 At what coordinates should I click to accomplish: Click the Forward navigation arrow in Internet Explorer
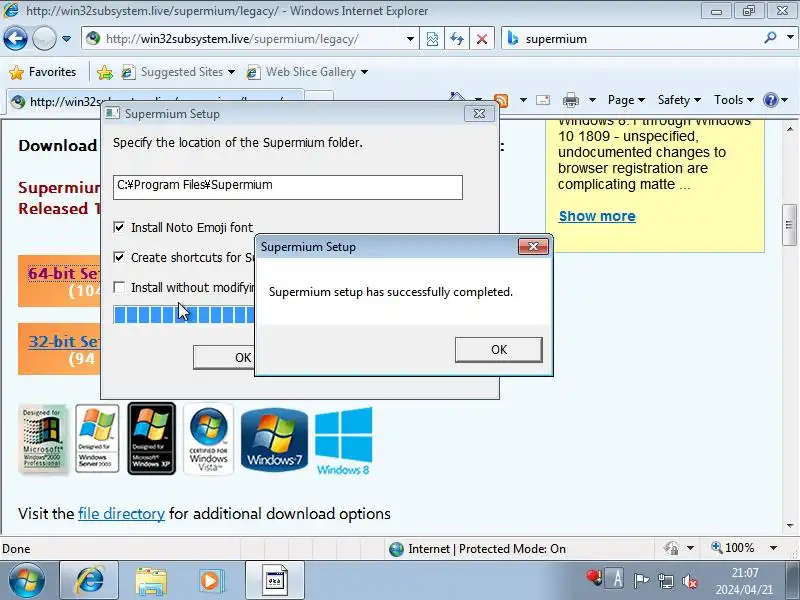(44, 38)
